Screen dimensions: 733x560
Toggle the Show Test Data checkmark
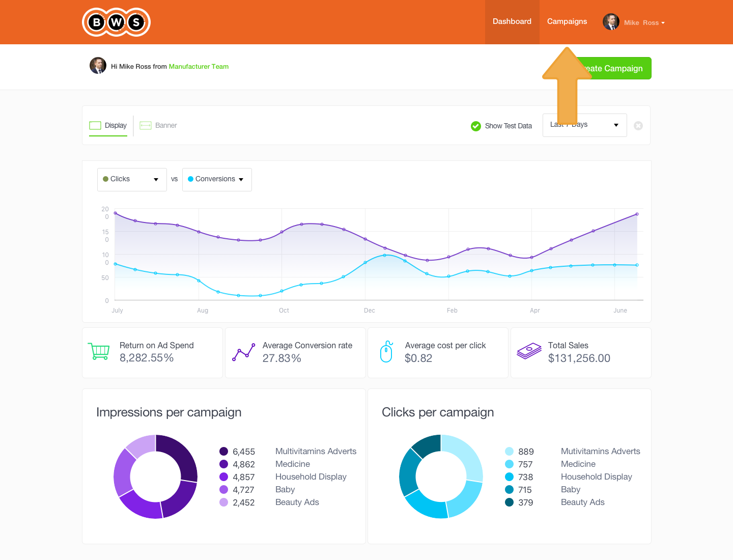click(476, 126)
